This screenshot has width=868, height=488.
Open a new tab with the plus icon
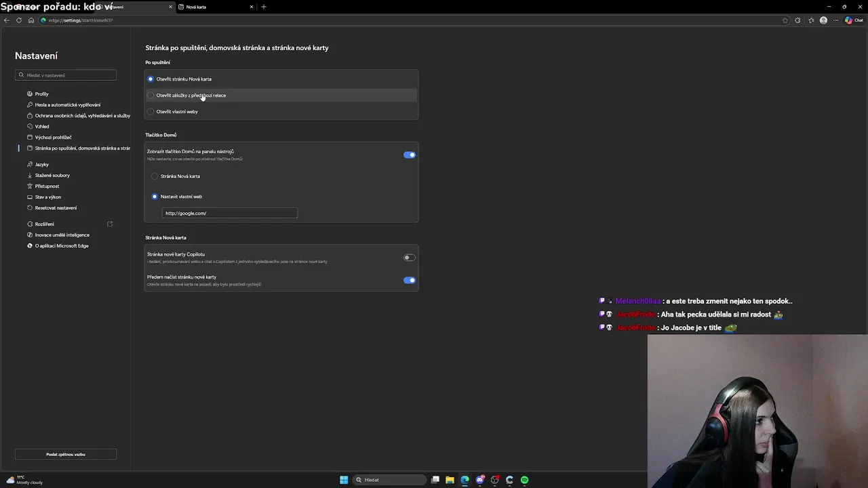pos(264,7)
